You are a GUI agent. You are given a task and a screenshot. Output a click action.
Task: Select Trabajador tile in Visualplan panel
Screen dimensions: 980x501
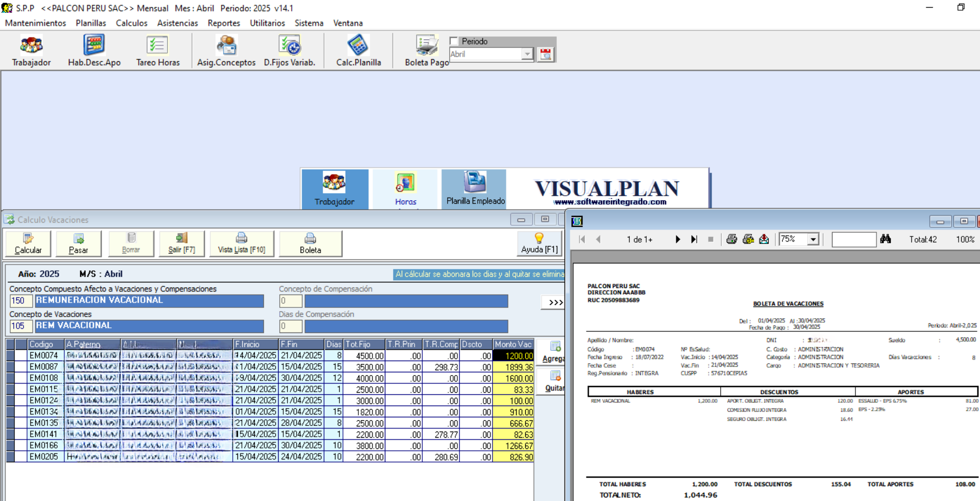tap(335, 189)
